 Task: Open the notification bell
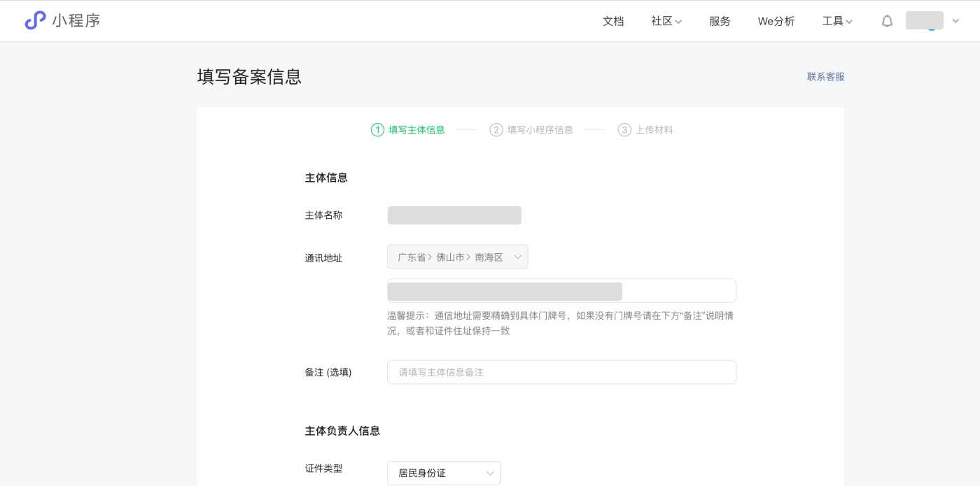point(887,21)
